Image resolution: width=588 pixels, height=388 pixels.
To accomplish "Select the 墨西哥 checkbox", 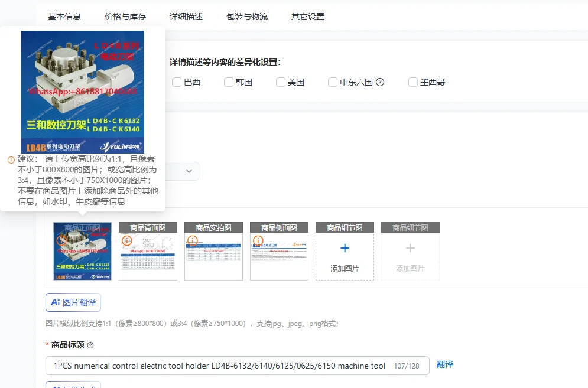I will pos(413,82).
